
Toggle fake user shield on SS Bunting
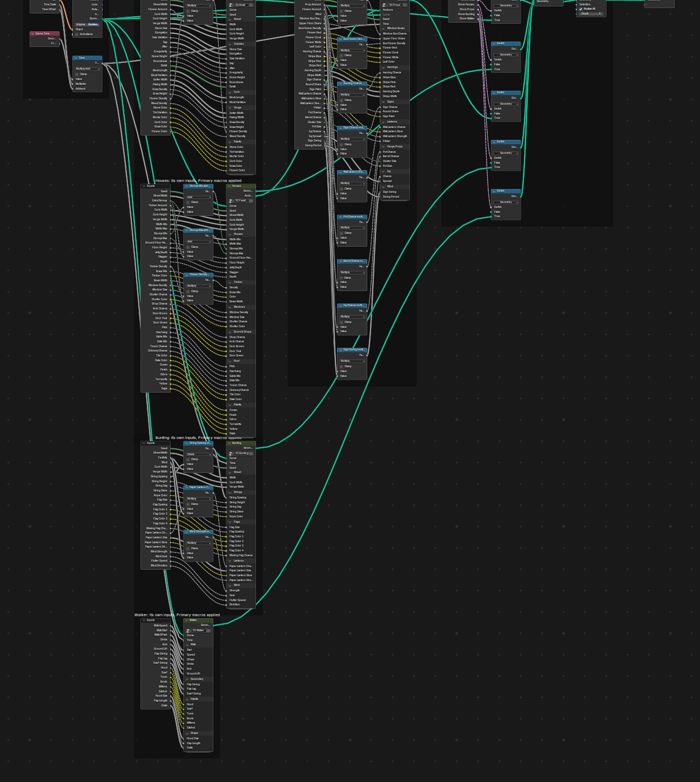(x=251, y=454)
